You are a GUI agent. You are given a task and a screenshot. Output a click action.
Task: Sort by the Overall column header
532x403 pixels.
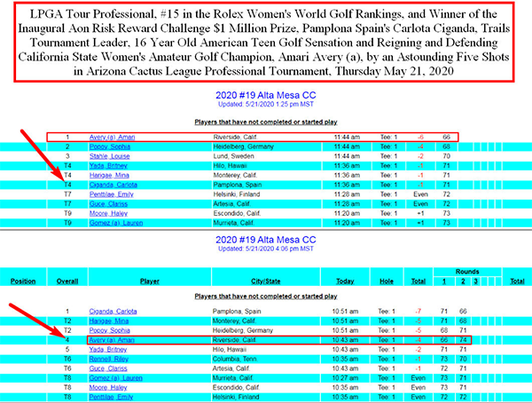[67, 281]
